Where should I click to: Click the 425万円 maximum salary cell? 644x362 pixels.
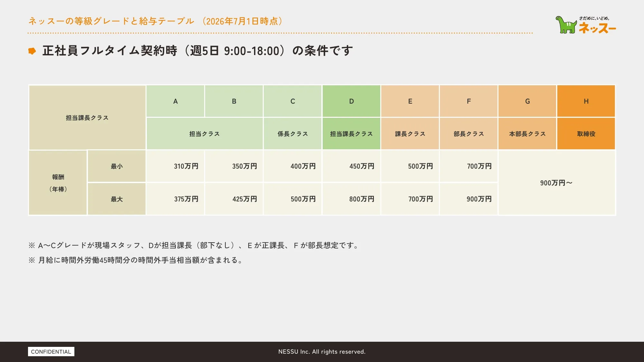[x=234, y=199]
